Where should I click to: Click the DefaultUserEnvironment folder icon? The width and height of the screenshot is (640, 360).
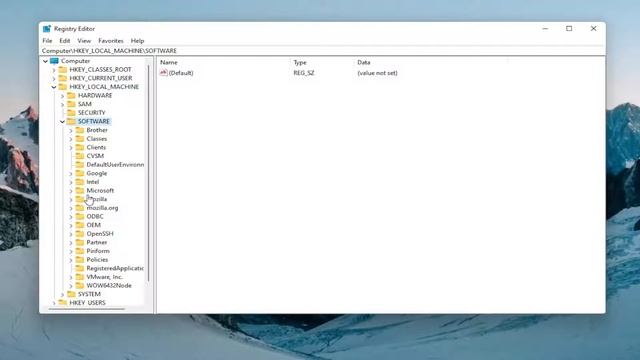coord(80,164)
